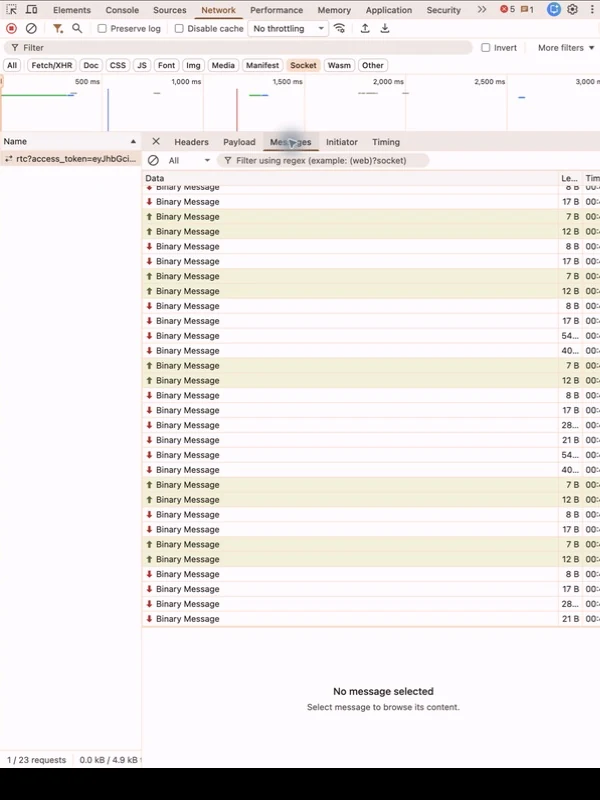The height and width of the screenshot is (800, 600).
Task: Click the 1,500 ms timeline marker
Action: coord(287,82)
